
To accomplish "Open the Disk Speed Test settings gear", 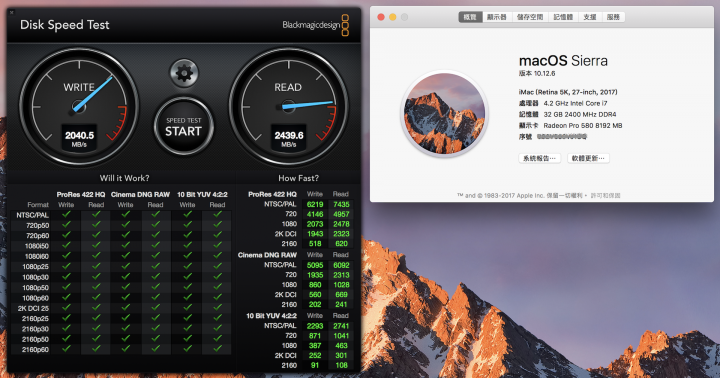I will 184,73.
